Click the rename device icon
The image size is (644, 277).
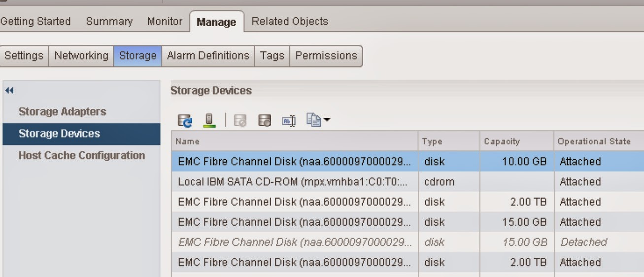tap(289, 120)
